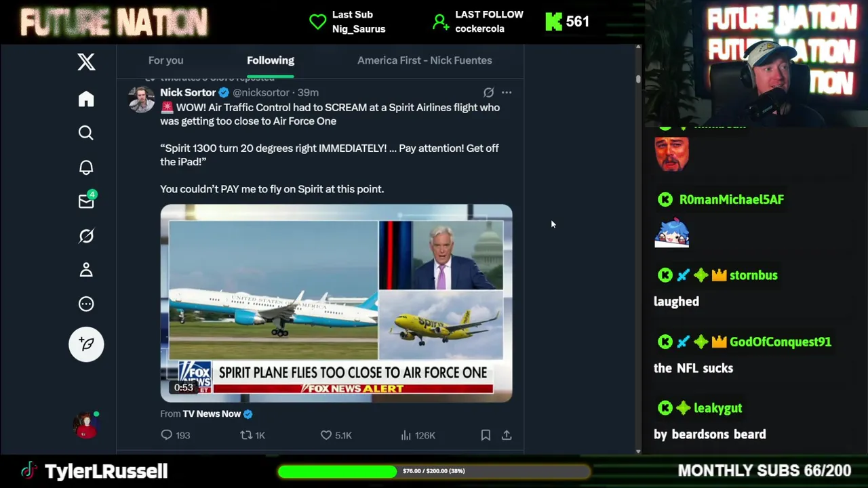This screenshot has width=868, height=488.
Task: Click the TylerLRussell TikTok handle text
Action: click(x=106, y=471)
